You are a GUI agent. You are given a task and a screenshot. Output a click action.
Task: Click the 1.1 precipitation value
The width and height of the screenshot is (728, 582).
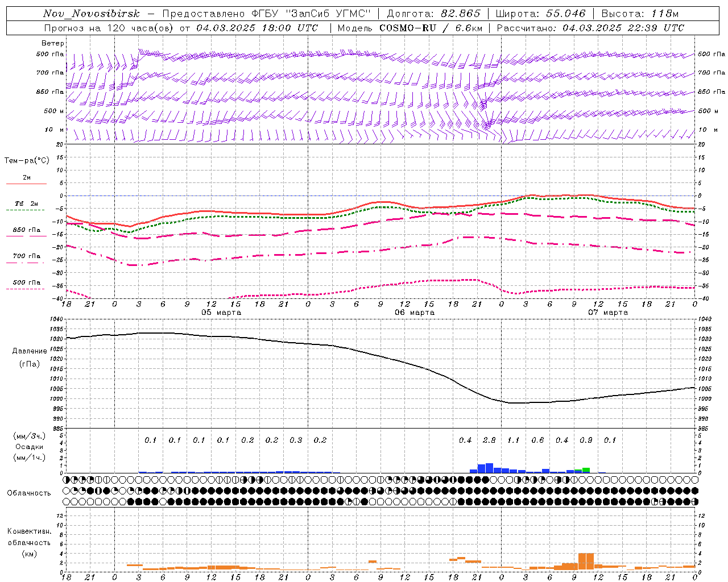[x=514, y=440]
